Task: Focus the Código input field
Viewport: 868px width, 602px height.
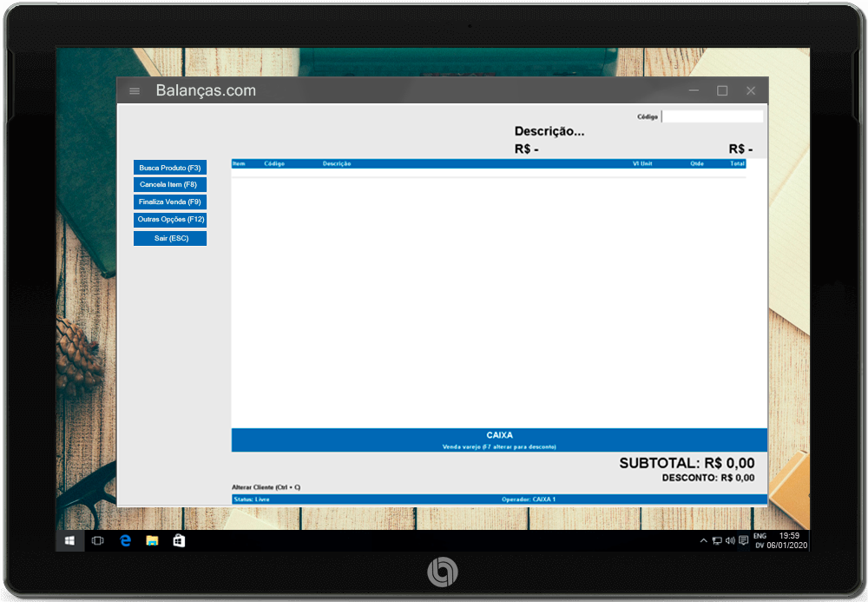Action: coord(713,116)
